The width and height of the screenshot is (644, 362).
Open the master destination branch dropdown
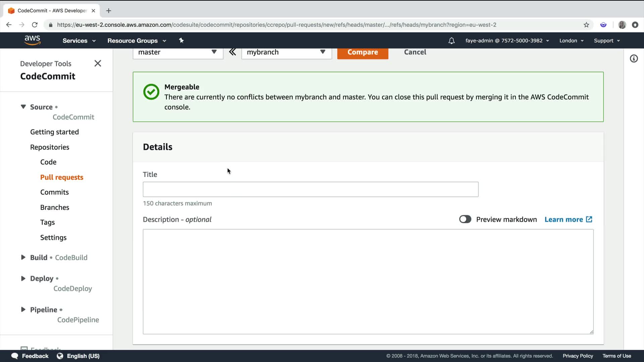178,52
